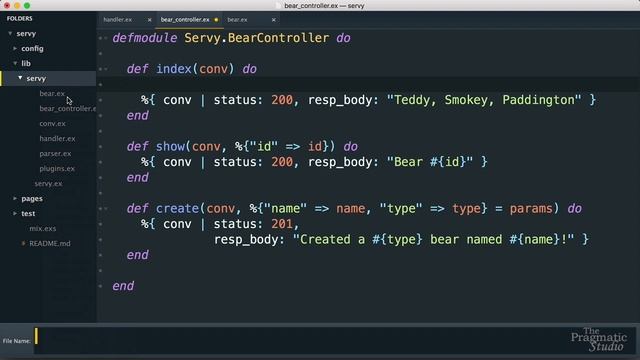
Task: Open README.md in the sidebar
Action: click(x=49, y=244)
